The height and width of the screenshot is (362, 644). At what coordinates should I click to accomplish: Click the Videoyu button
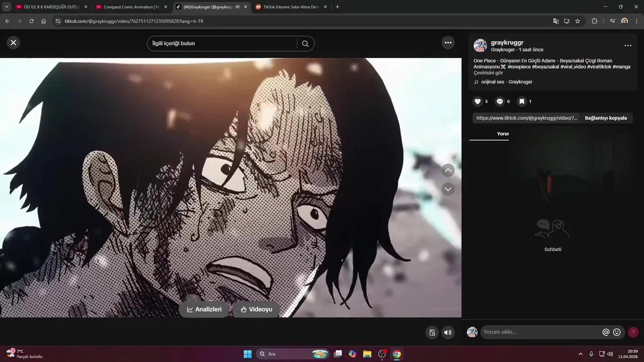click(257, 309)
